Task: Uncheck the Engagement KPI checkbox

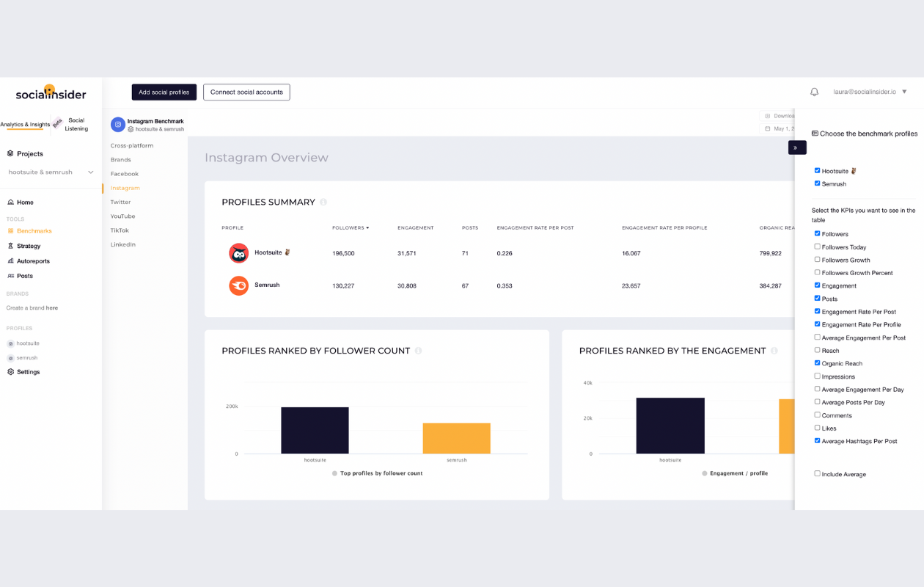Action: [x=818, y=285]
